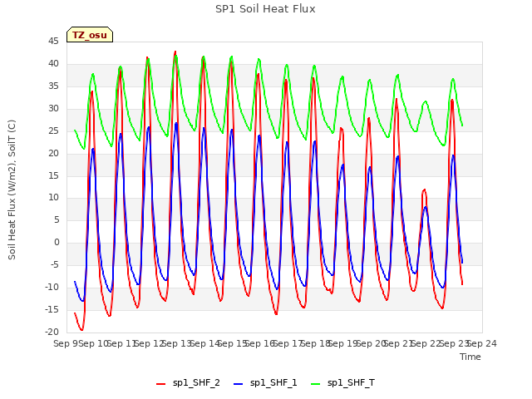Click the x-axis label Time
The image size is (532, 399).
point(470,357)
